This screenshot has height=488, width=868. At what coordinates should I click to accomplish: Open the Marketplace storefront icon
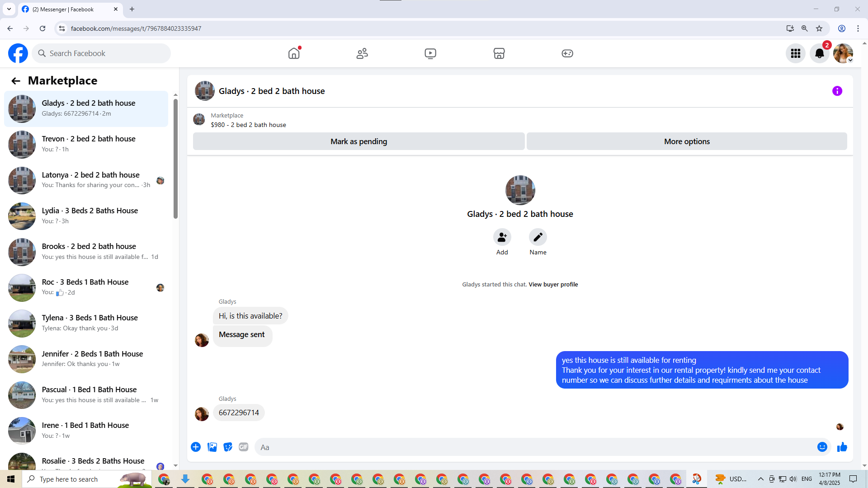pyautogui.click(x=499, y=53)
